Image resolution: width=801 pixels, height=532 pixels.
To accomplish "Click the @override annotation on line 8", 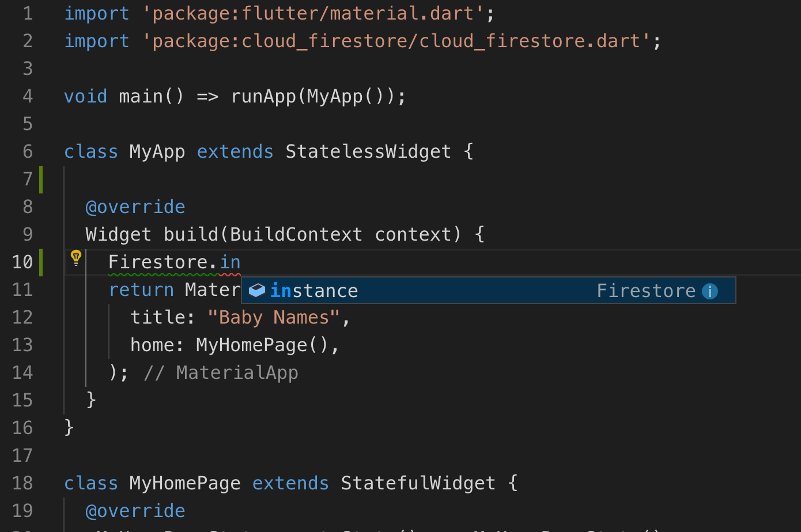I will pyautogui.click(x=135, y=206).
